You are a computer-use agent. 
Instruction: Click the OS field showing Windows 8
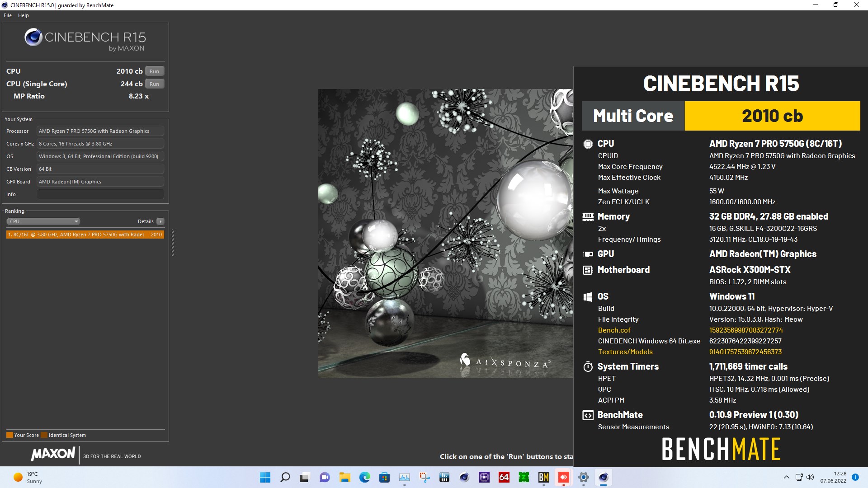[x=100, y=156]
